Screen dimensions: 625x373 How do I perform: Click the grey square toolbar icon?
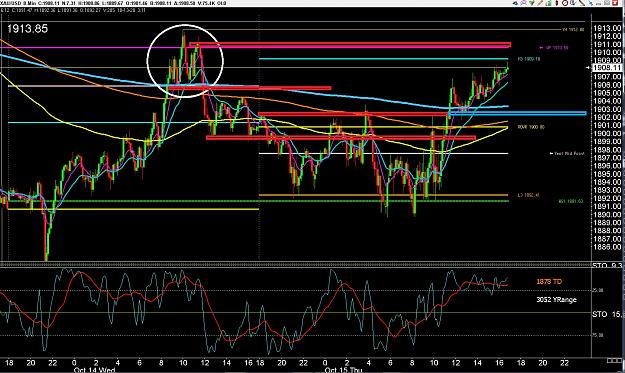click(x=607, y=3)
